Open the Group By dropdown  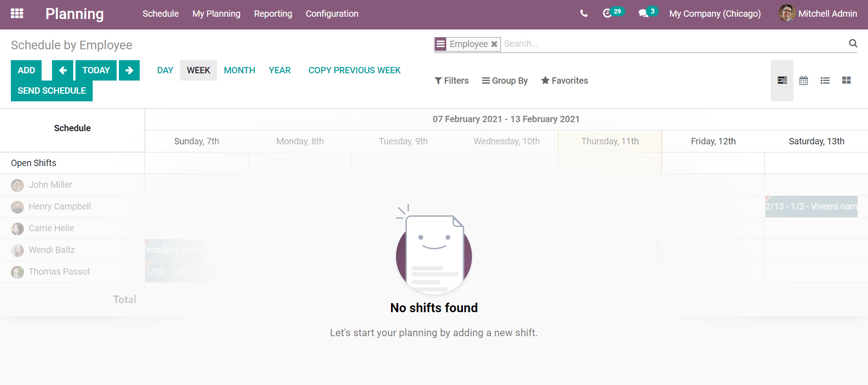[505, 81]
